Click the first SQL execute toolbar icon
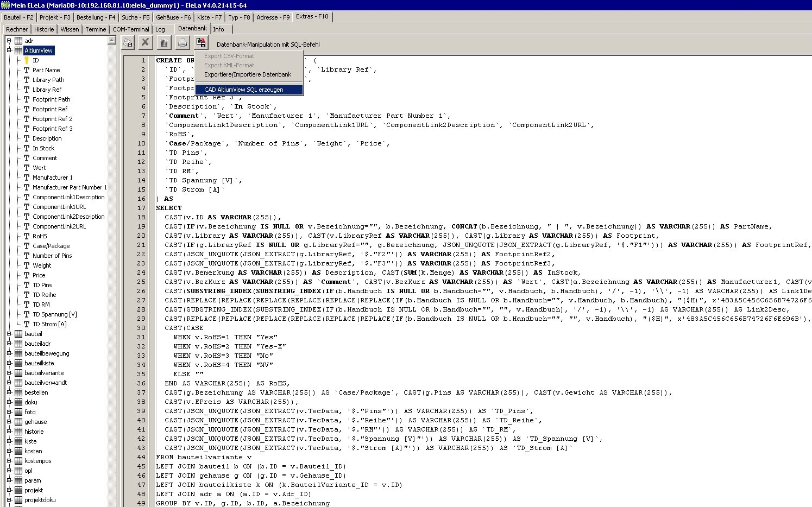 [128, 42]
